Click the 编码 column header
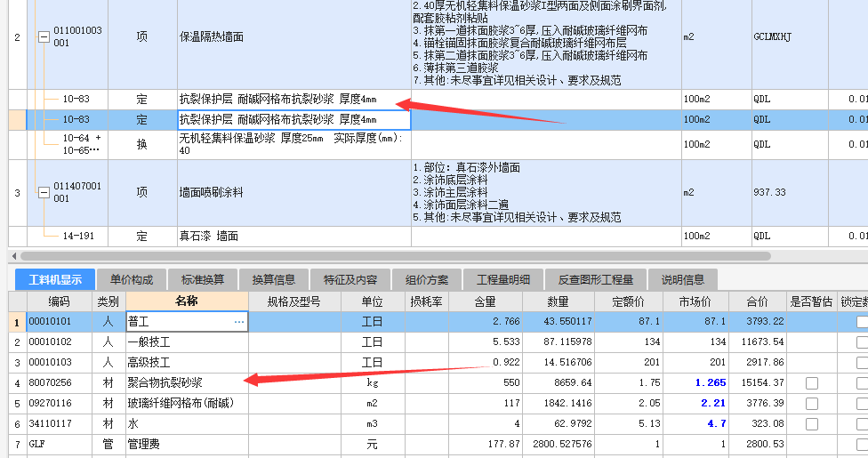 pos(59,301)
